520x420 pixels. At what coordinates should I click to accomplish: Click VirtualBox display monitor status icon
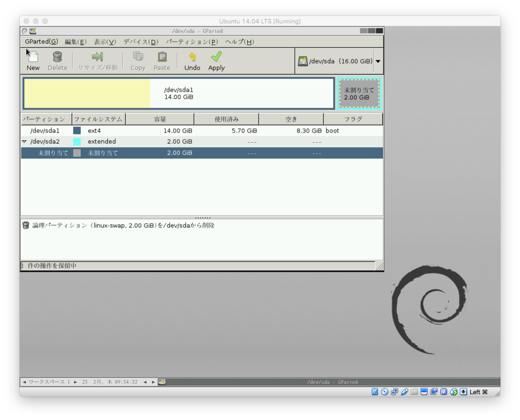(x=424, y=392)
